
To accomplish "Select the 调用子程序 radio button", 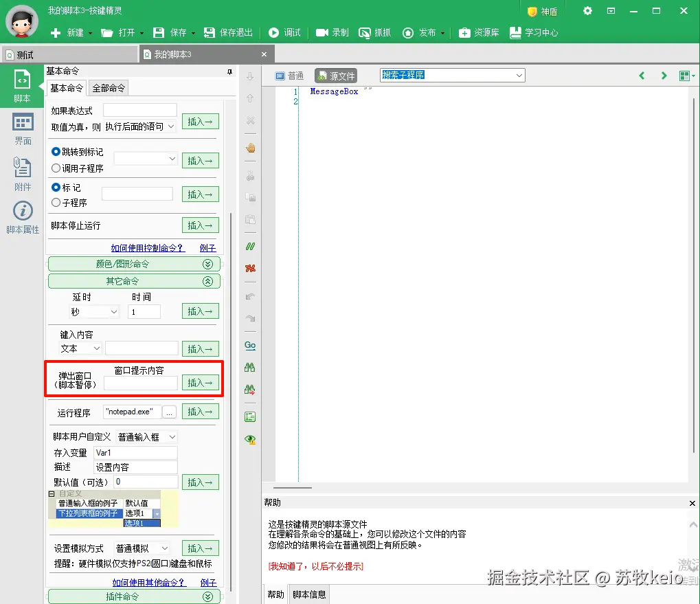I will (56, 168).
